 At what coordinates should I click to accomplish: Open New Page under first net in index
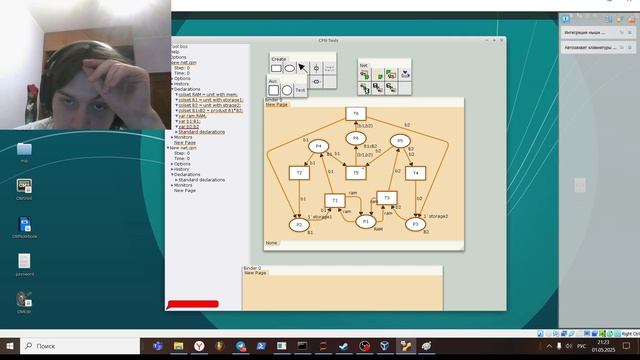click(185, 142)
